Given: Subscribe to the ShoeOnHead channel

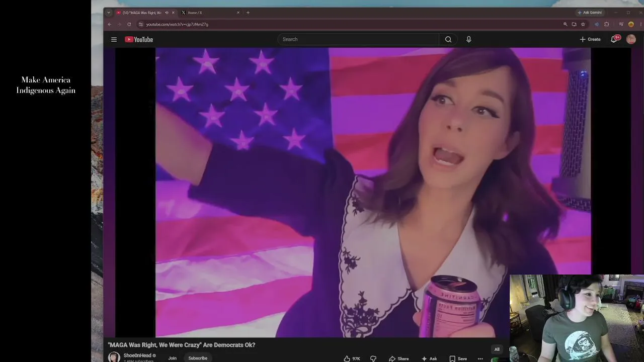Looking at the screenshot, I should [198, 358].
